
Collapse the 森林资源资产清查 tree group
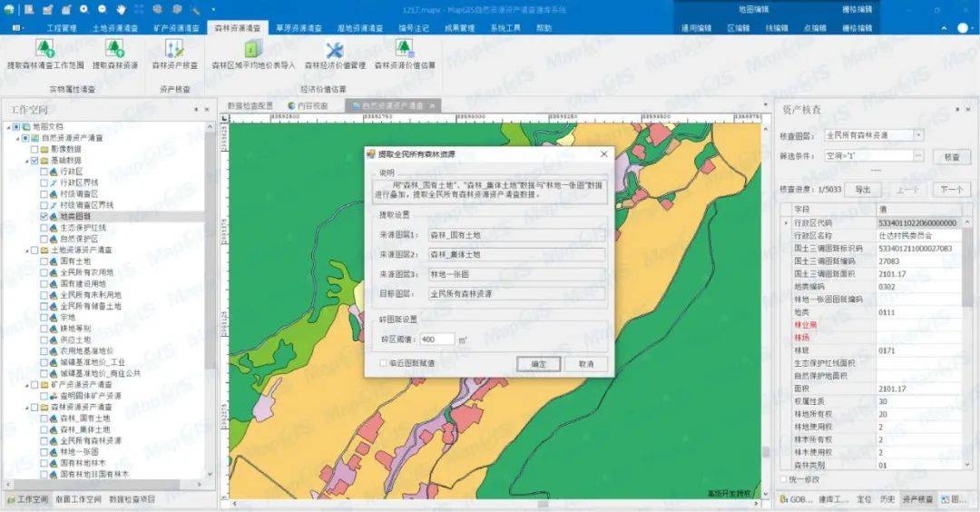point(27,408)
